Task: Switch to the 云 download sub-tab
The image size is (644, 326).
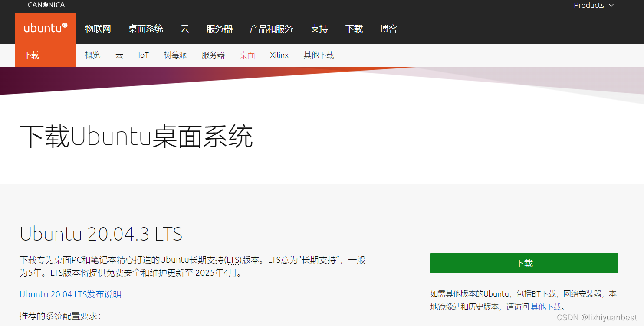Action: click(x=119, y=55)
